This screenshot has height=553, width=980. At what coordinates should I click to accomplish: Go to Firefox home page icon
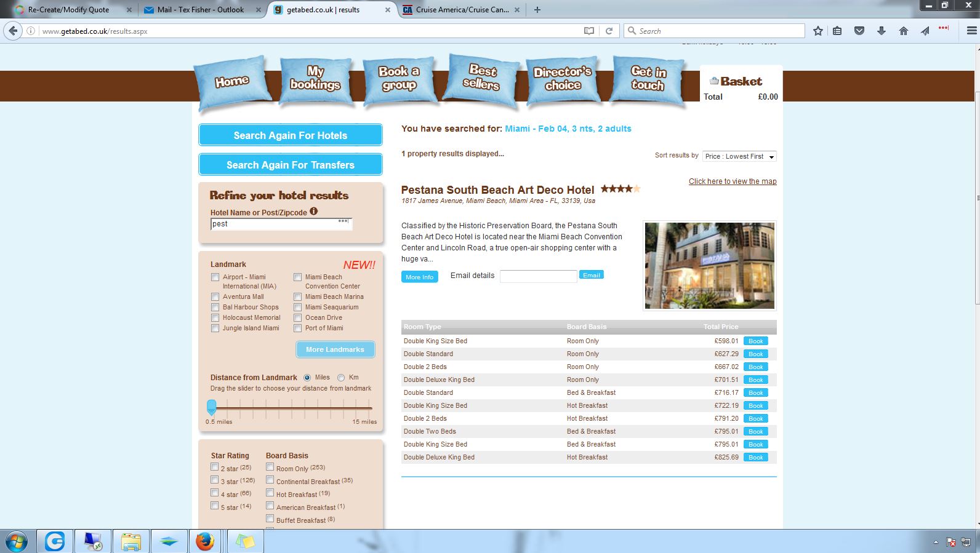coord(904,31)
